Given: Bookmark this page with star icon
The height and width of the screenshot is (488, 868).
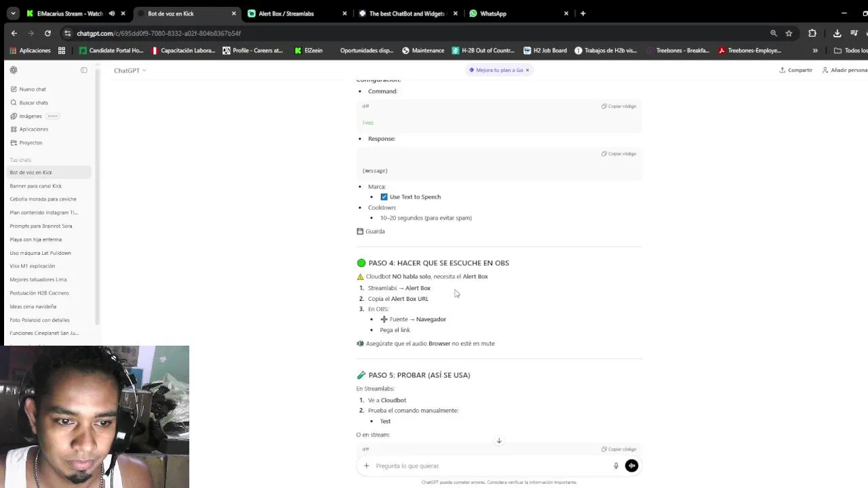Looking at the screenshot, I should (x=789, y=33).
